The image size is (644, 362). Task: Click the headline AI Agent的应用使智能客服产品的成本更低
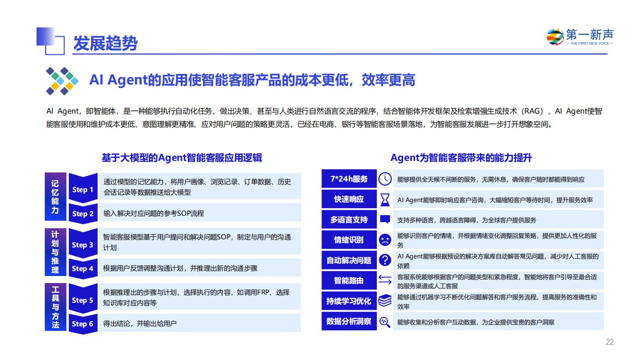click(x=252, y=80)
